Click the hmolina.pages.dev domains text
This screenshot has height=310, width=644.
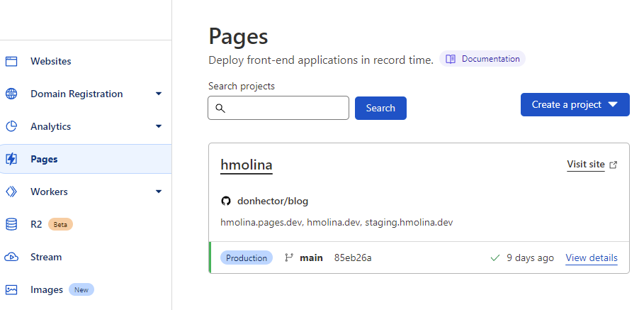click(x=337, y=223)
